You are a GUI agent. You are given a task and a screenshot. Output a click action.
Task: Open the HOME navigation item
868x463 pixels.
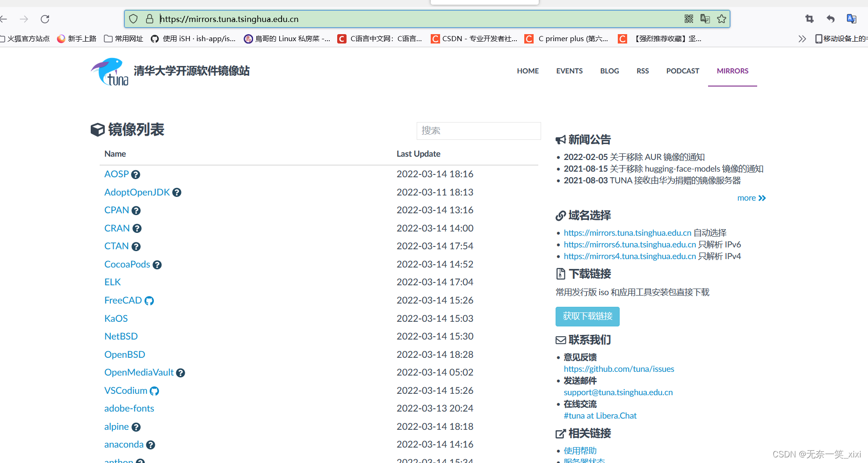click(x=528, y=71)
